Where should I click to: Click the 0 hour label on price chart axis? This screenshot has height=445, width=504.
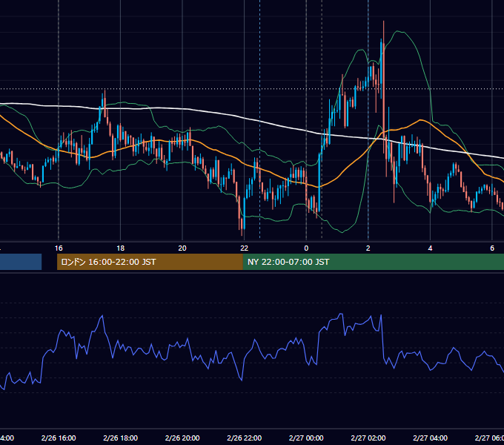[306, 248]
